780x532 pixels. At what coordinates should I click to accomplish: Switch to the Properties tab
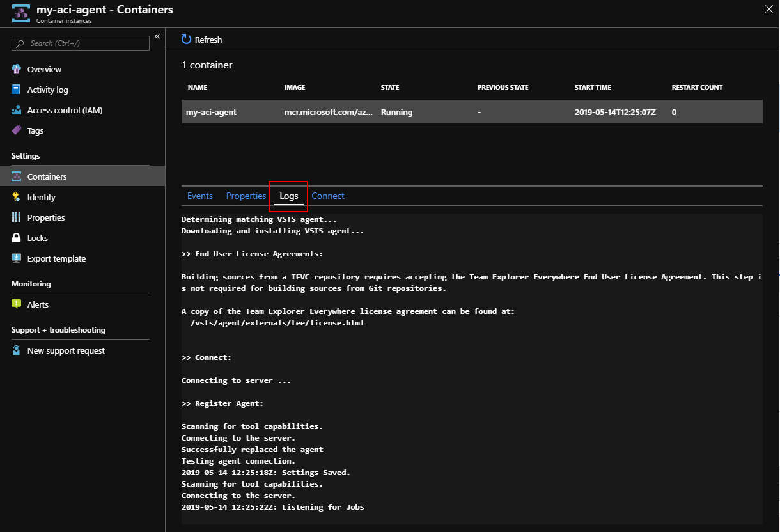point(246,196)
